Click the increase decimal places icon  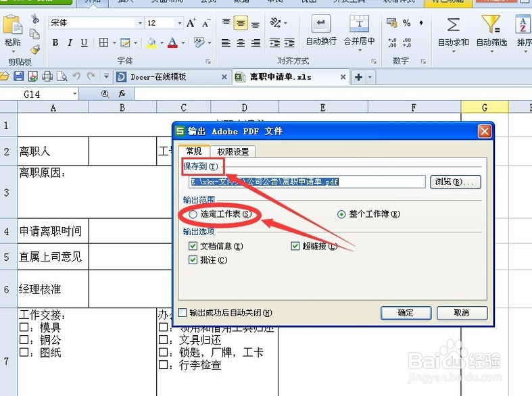[392, 43]
